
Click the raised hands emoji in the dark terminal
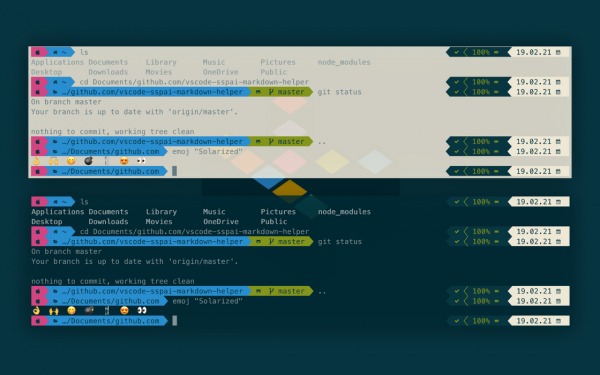[x=54, y=311]
